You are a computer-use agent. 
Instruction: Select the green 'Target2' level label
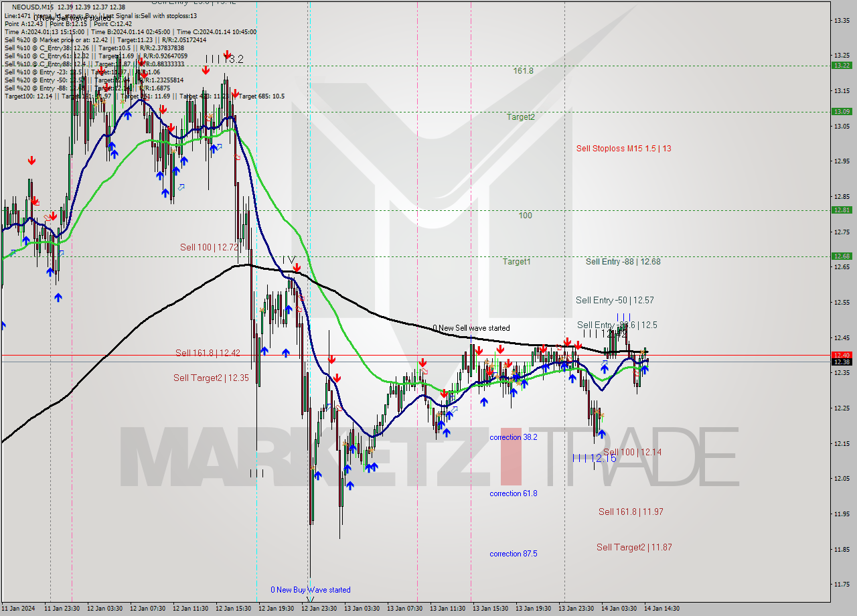click(520, 117)
